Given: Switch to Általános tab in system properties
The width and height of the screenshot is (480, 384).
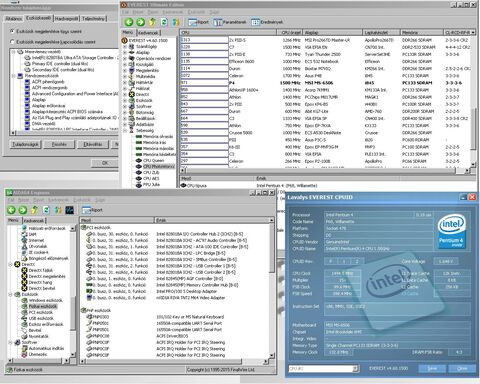Looking at the screenshot, I should pos(14,19).
